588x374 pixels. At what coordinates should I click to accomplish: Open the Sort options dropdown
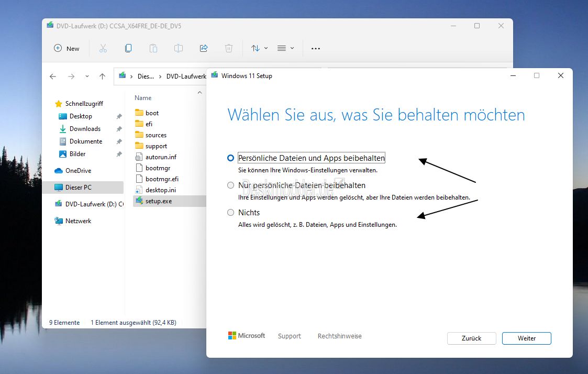260,48
